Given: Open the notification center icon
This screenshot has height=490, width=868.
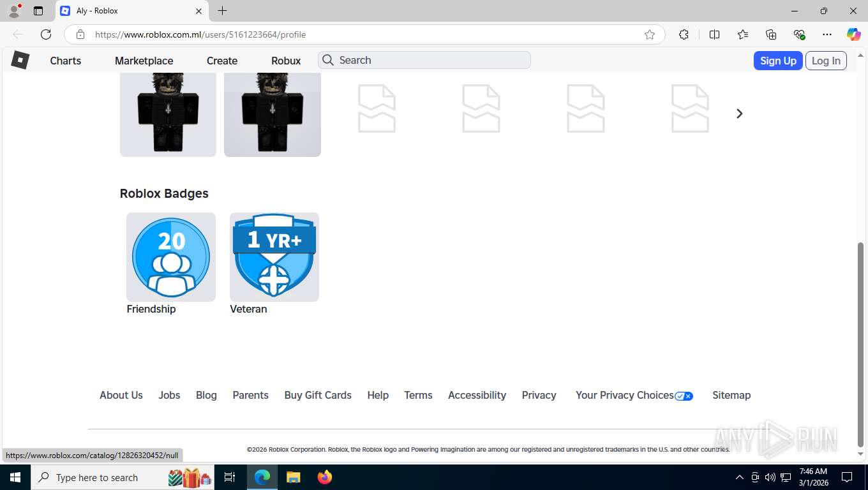Looking at the screenshot, I should (847, 477).
